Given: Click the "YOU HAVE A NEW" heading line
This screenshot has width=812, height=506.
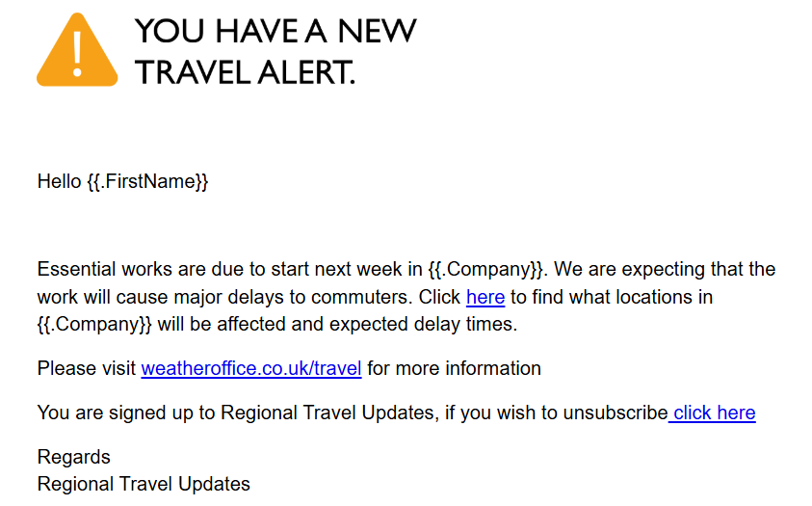Looking at the screenshot, I should point(275,31).
